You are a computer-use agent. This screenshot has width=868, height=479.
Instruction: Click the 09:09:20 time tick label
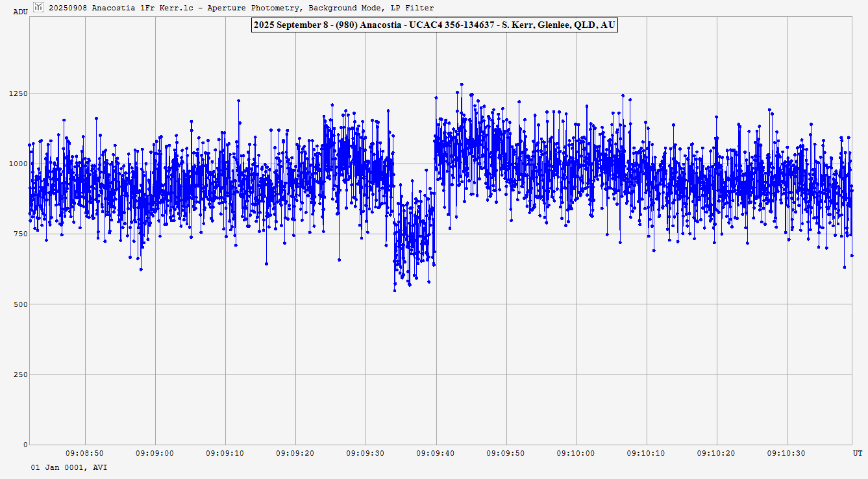coord(295,453)
